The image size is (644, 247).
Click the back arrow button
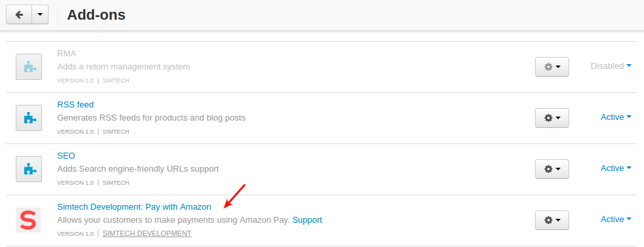(x=19, y=14)
